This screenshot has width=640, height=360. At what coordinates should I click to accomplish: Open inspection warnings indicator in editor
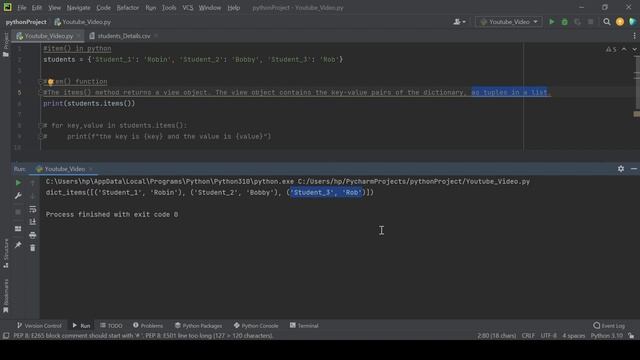pyautogui.click(x=611, y=49)
